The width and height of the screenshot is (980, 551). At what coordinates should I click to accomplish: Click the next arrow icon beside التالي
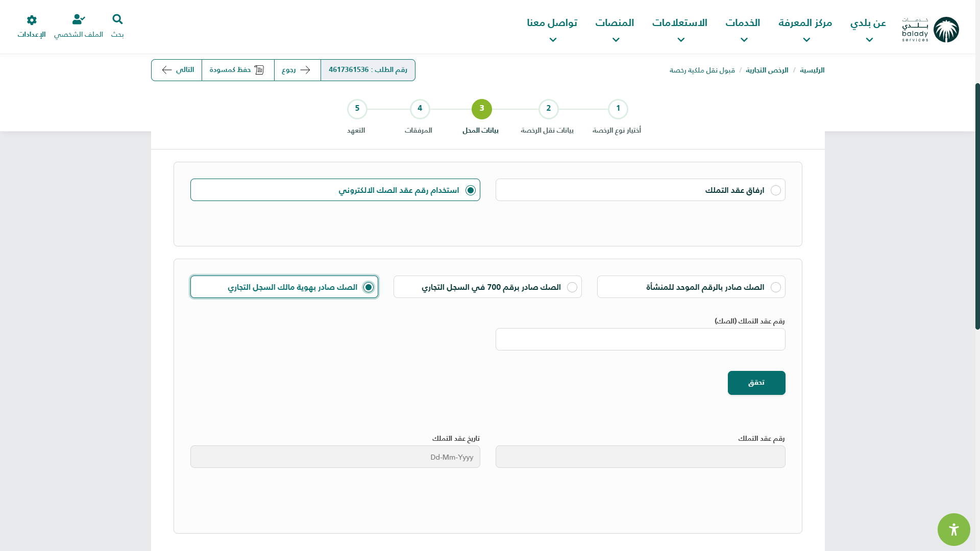point(167,70)
